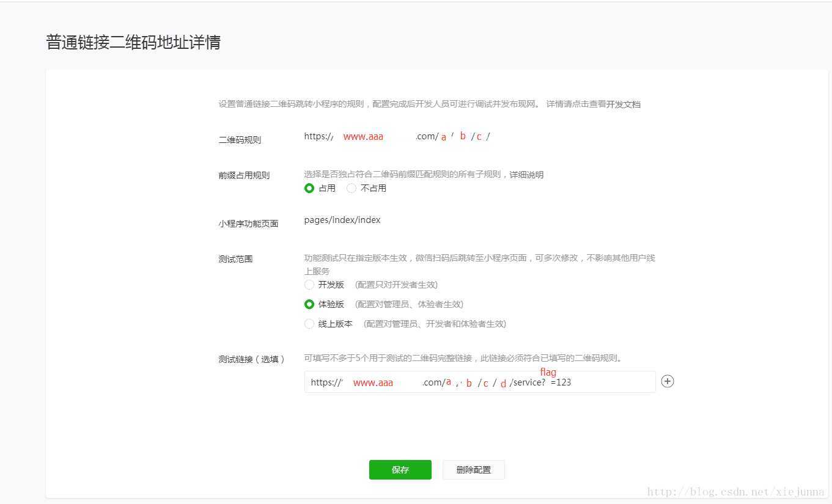Click the 前缀占用规则 label
This screenshot has height=504, width=832.
[244, 175]
